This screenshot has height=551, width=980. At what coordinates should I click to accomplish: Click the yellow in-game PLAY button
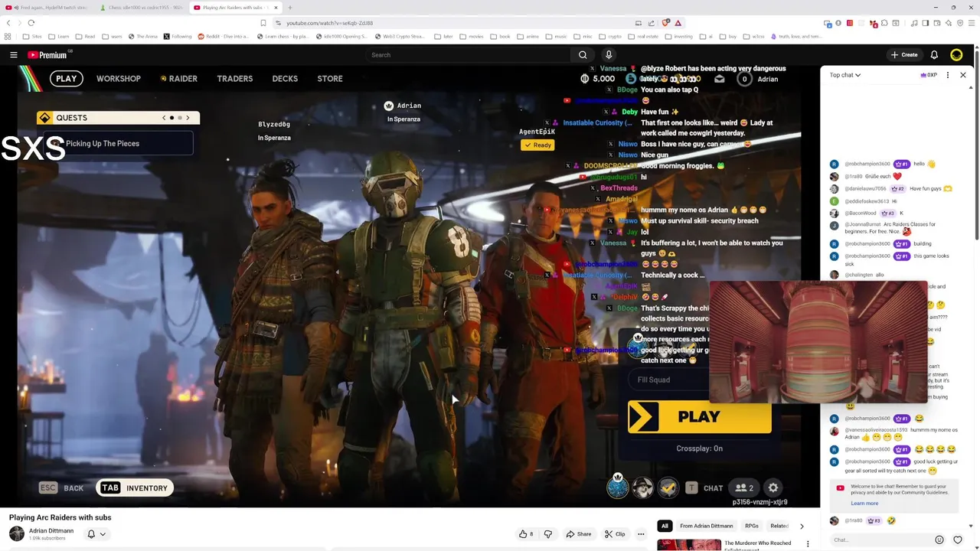[699, 417]
